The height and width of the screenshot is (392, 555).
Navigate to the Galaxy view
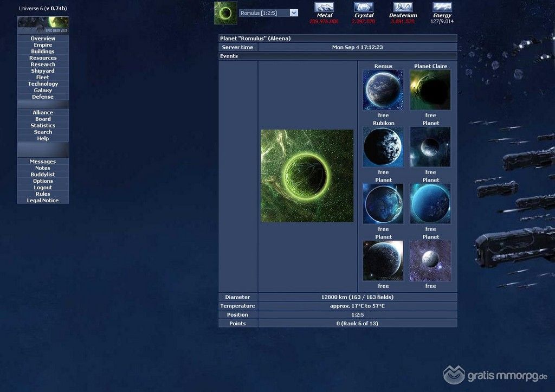[x=43, y=91]
